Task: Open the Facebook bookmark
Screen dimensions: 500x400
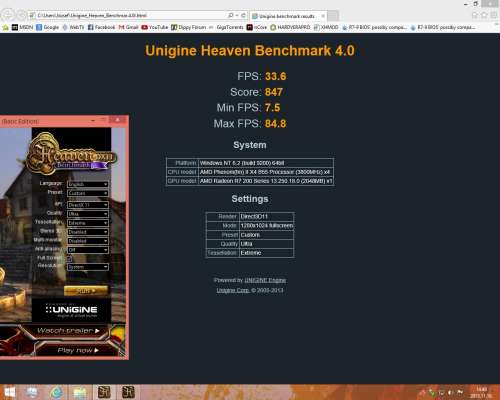Action: [101, 27]
